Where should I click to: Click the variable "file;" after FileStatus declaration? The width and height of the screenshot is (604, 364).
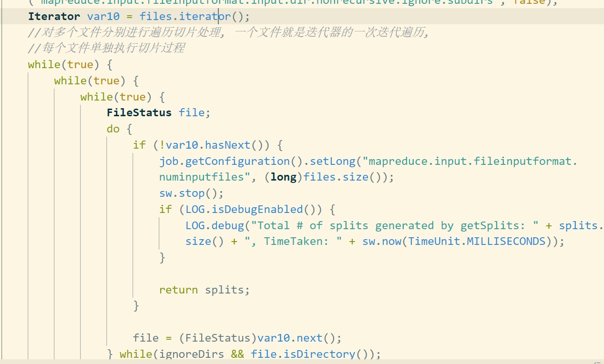195,112
